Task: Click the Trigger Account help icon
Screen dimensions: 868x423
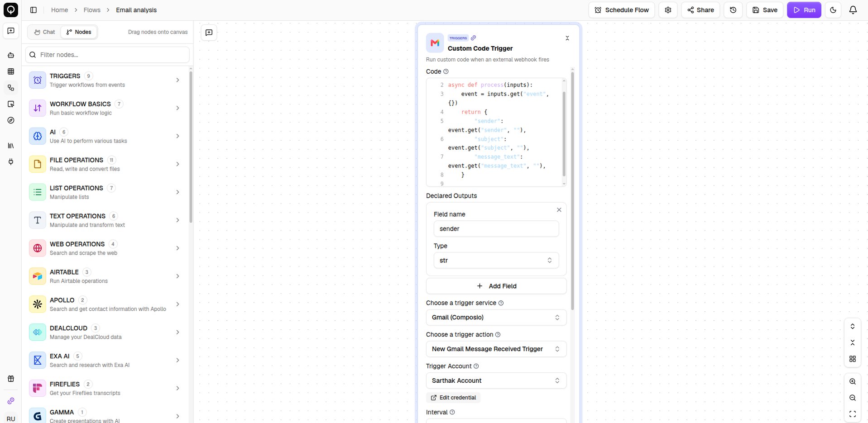Action: (476, 366)
